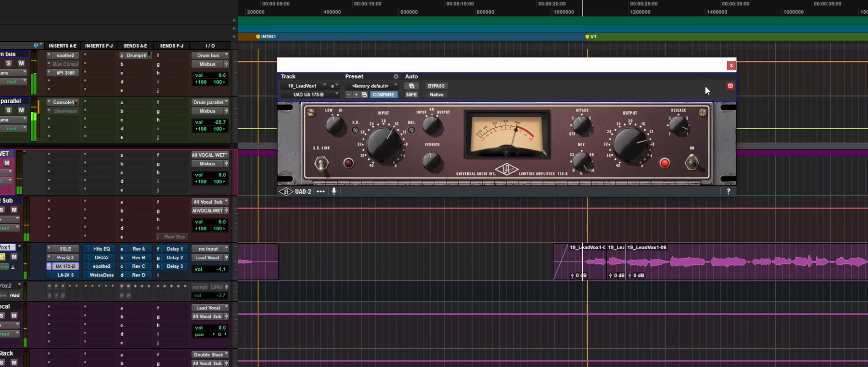This screenshot has width=868, height=367.
Task: Click the next preset plus button
Action: 356,95
